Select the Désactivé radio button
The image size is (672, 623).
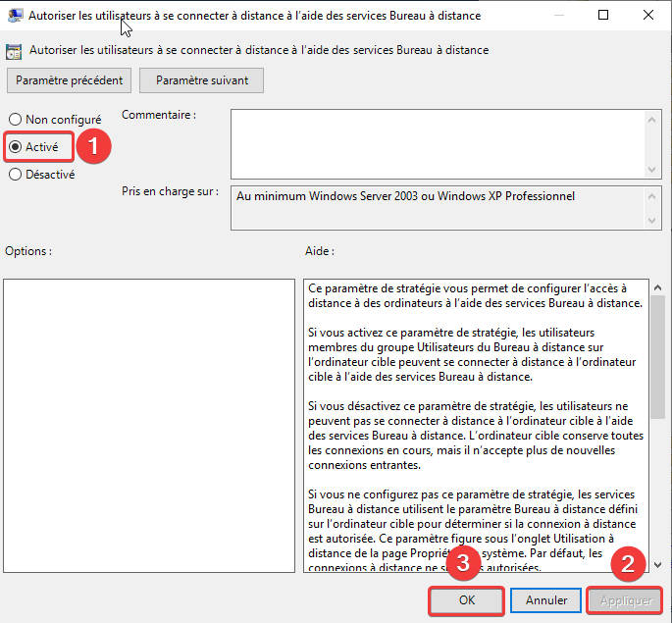click(16, 175)
